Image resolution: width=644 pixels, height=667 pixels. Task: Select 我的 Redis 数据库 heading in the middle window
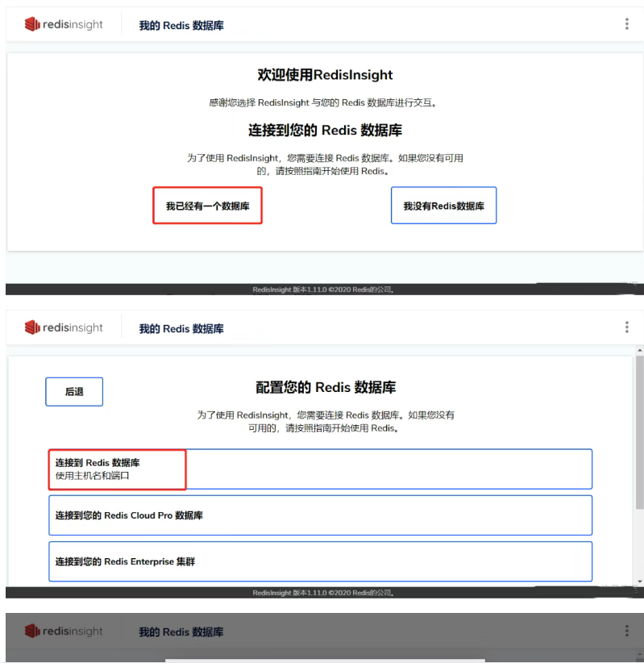181,329
